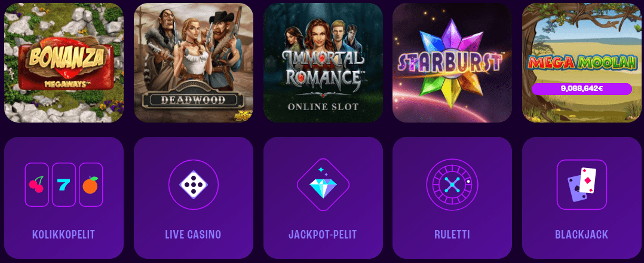This screenshot has width=644, height=263.
Task: Select the Starburst game tile
Action: [452, 62]
